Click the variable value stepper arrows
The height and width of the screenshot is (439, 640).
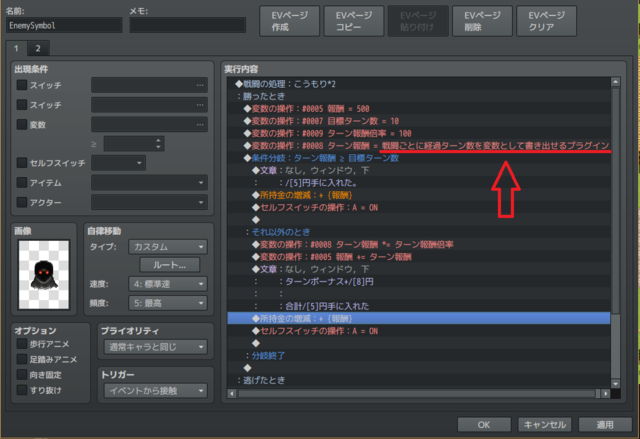[x=159, y=144]
